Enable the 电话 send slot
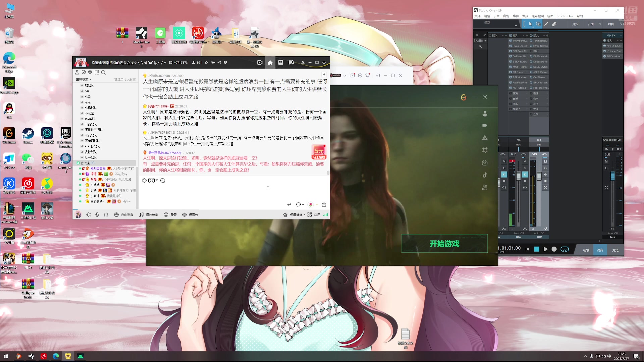Image resolution: width=644 pixels, height=362 pixels. coord(531,93)
